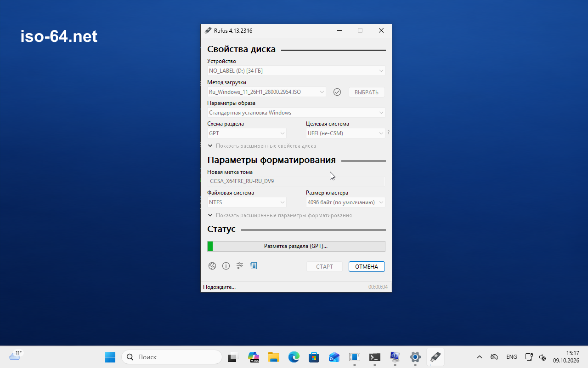Open the Windows Start menu

click(x=110, y=357)
